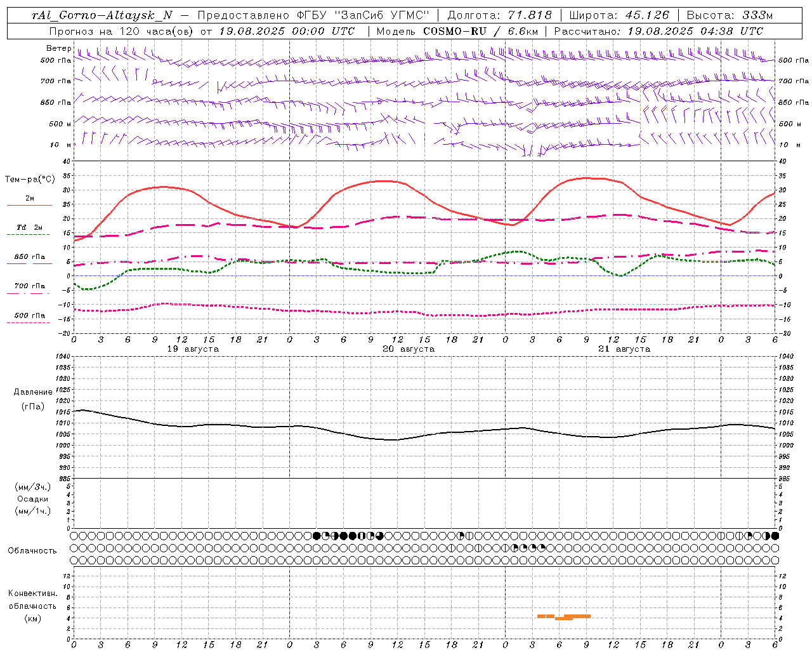Viewport: 812px width, 650px height.
Task: Click the right-side 700 гПа wind level label
Action: [x=794, y=81]
